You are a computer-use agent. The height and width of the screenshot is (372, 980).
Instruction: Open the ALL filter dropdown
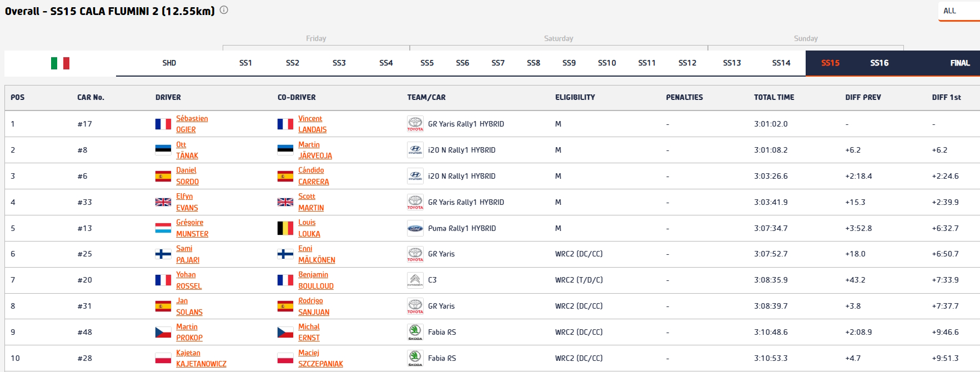tap(958, 11)
